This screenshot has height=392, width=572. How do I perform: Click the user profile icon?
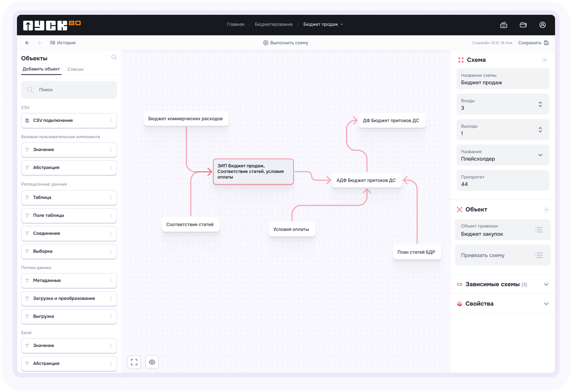pos(542,25)
